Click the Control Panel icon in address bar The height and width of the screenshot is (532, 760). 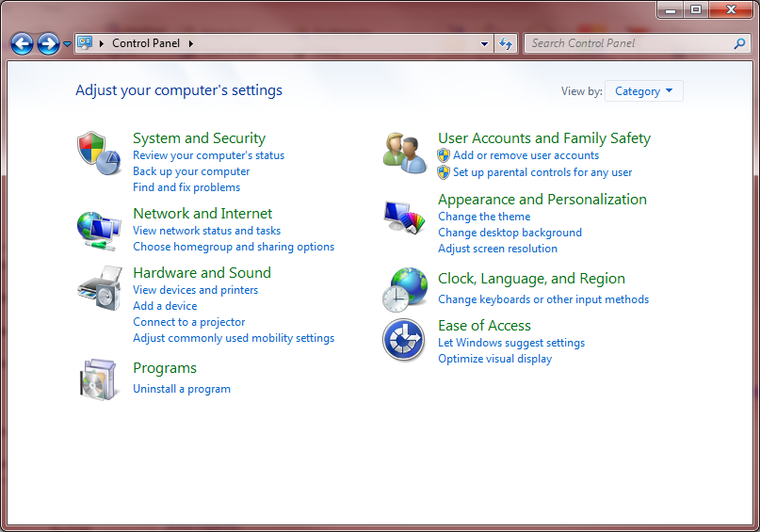(x=85, y=43)
